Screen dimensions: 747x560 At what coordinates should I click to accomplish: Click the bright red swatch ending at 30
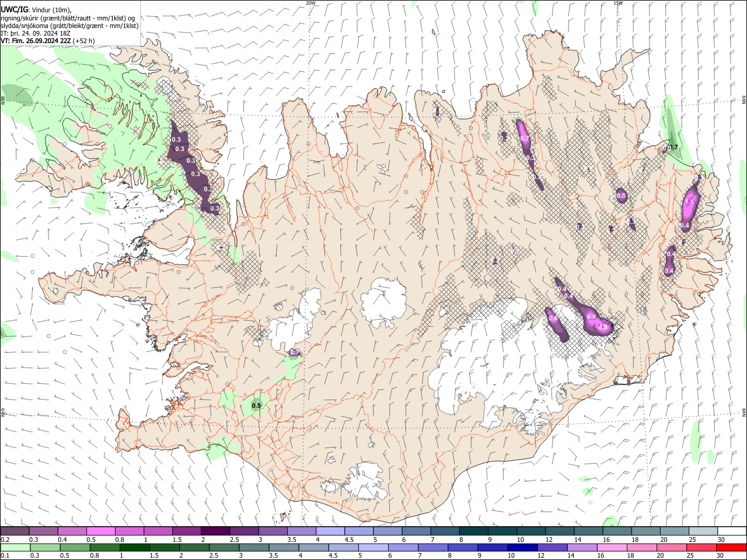point(732,547)
